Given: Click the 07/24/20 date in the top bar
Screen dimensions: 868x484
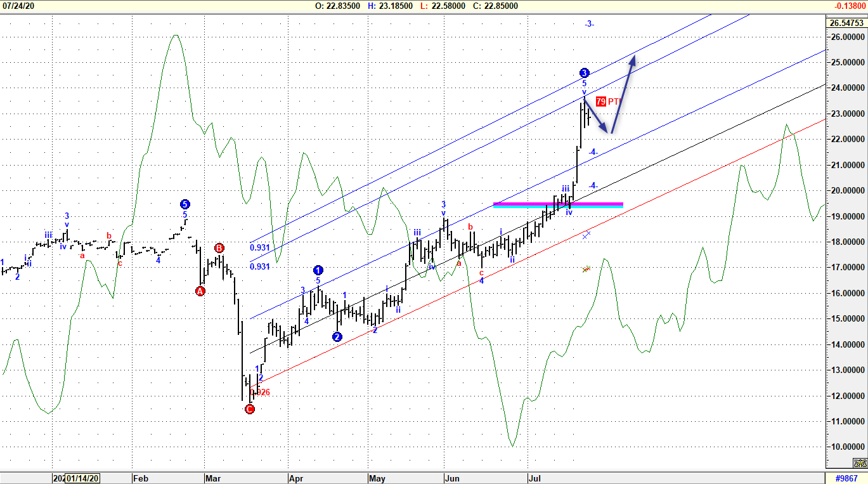Looking at the screenshot, I should click(x=20, y=5).
